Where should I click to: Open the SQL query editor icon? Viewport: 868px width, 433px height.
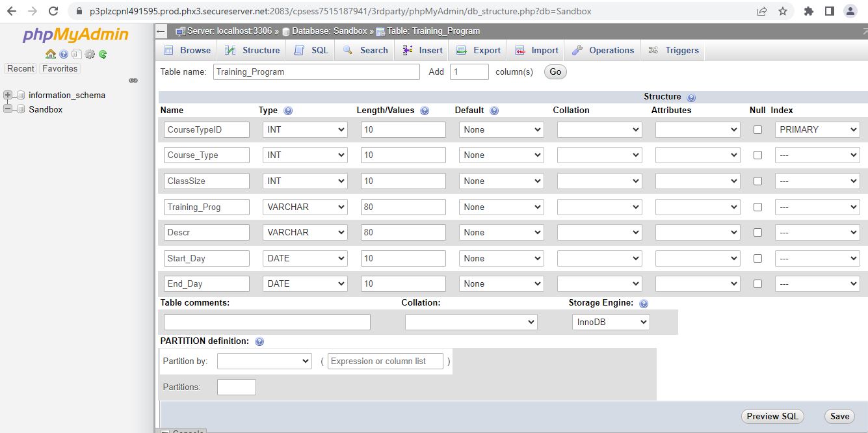(298, 49)
